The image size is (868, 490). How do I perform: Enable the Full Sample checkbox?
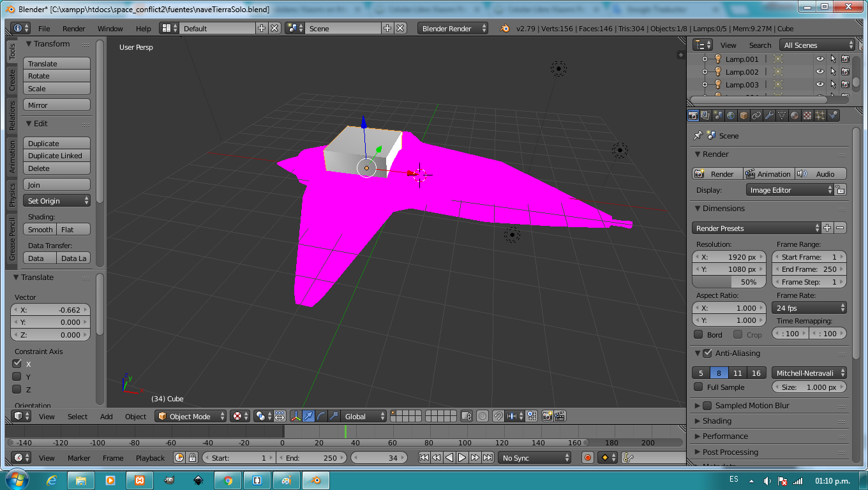[698, 387]
